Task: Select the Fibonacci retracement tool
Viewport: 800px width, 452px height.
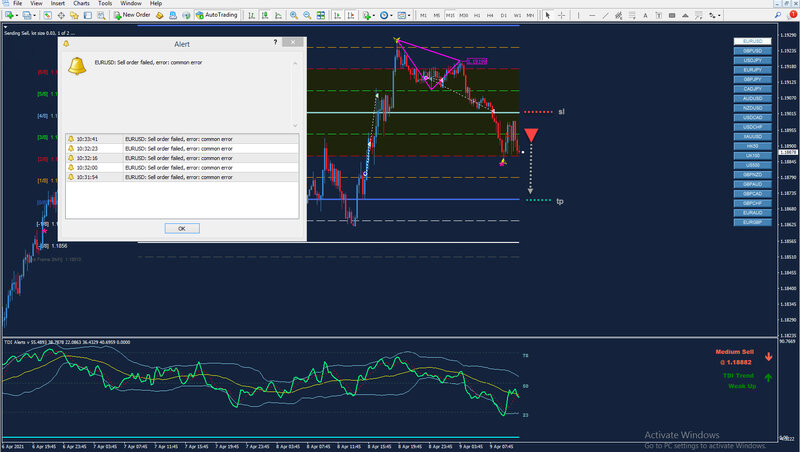Action: [x=632, y=15]
